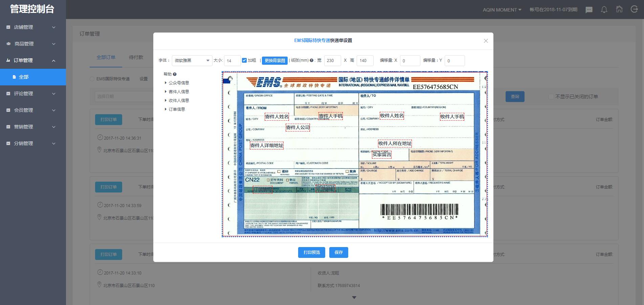This screenshot has width=644, height=305.
Task: Click 分销管理 sidebar icon
Action: 8,143
